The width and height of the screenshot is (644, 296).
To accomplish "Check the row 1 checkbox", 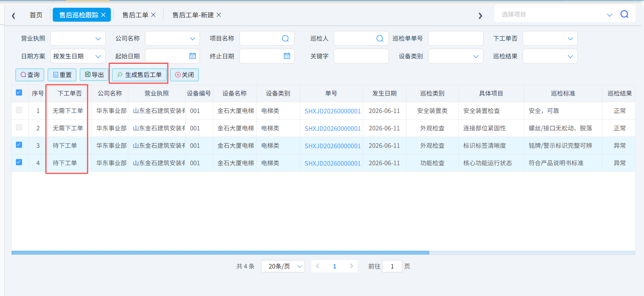I will click(19, 110).
